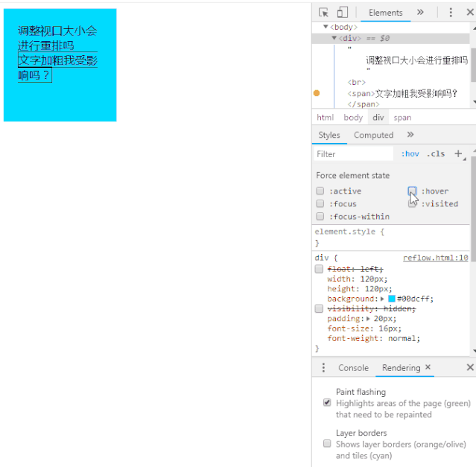Check the :active state checkbox

(320, 191)
